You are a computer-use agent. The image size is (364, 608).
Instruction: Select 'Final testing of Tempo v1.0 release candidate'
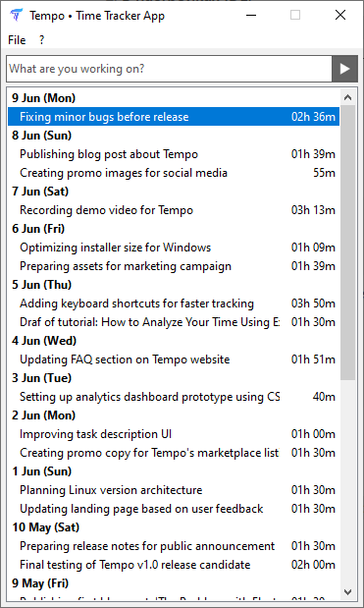[174, 565]
